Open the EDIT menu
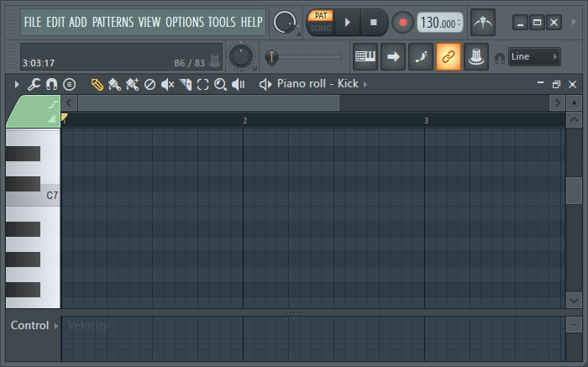This screenshot has width=588, height=367. [56, 22]
